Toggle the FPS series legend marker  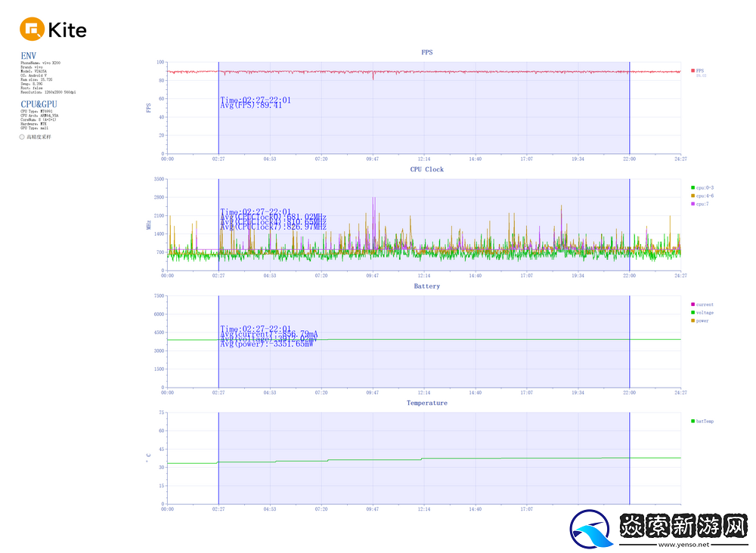(x=692, y=70)
